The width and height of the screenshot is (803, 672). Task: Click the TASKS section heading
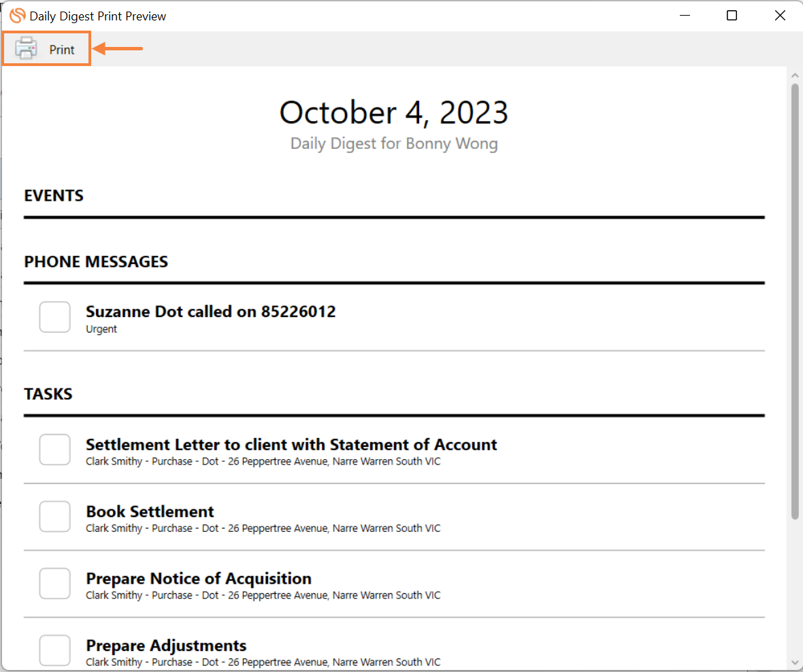click(x=48, y=394)
